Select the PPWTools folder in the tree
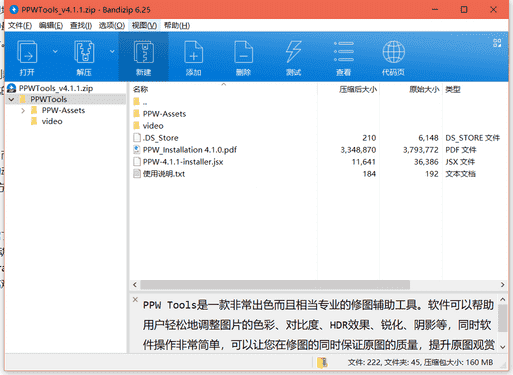 pyautogui.click(x=49, y=99)
